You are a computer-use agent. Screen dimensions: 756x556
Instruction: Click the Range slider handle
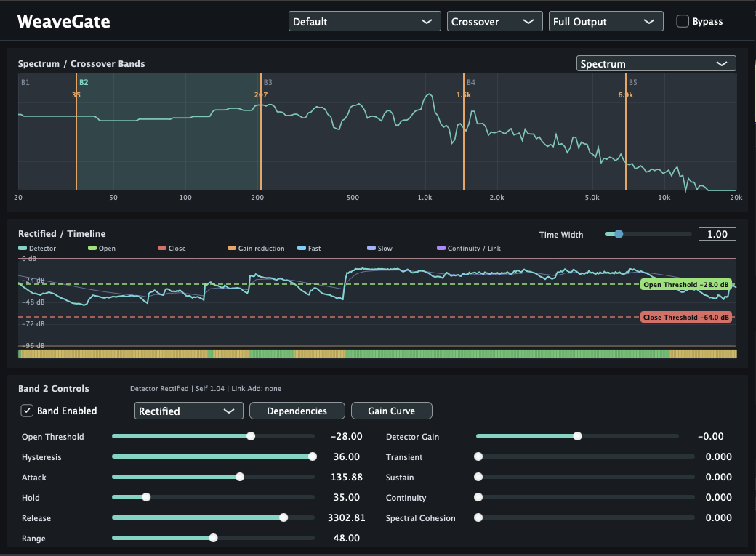[213, 538]
